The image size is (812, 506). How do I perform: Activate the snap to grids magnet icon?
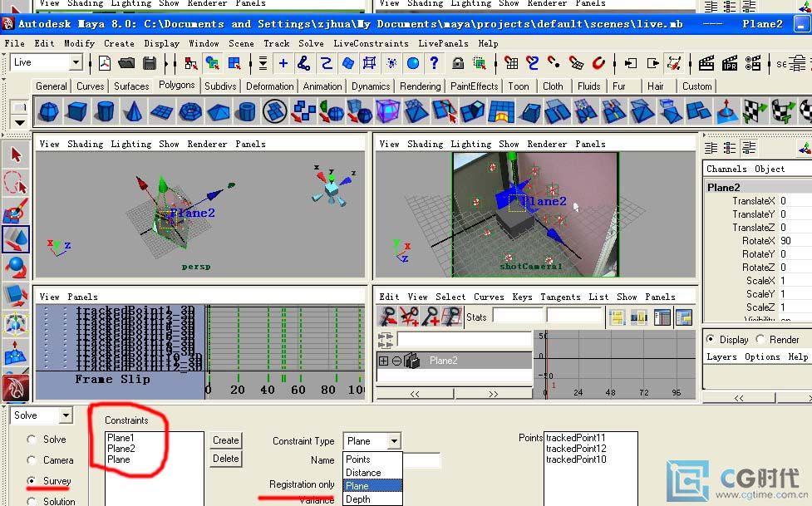(511, 63)
